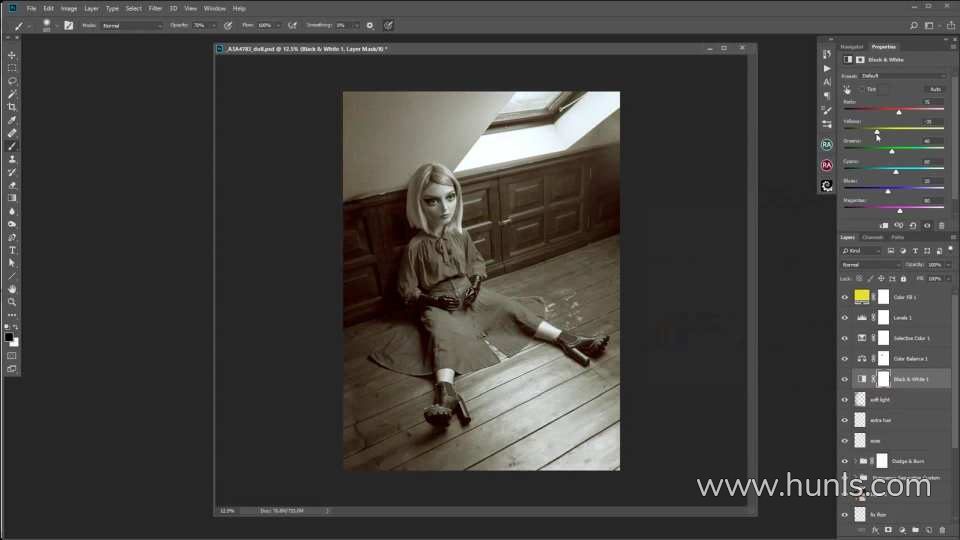Image resolution: width=960 pixels, height=540 pixels.
Task: Hide the Color Fill 1 layer
Action: [x=845, y=297]
